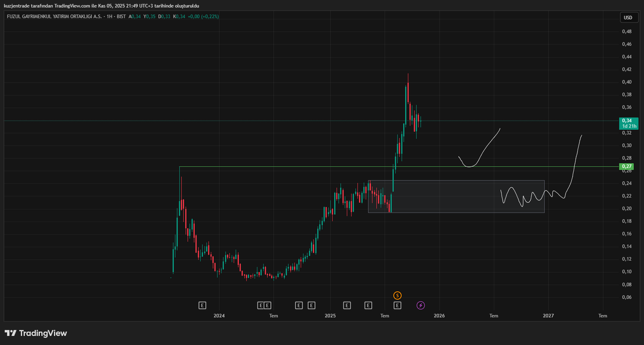This screenshot has height=345, width=644.
Task: Click the 0,36 price axis label
Action: [x=626, y=107]
